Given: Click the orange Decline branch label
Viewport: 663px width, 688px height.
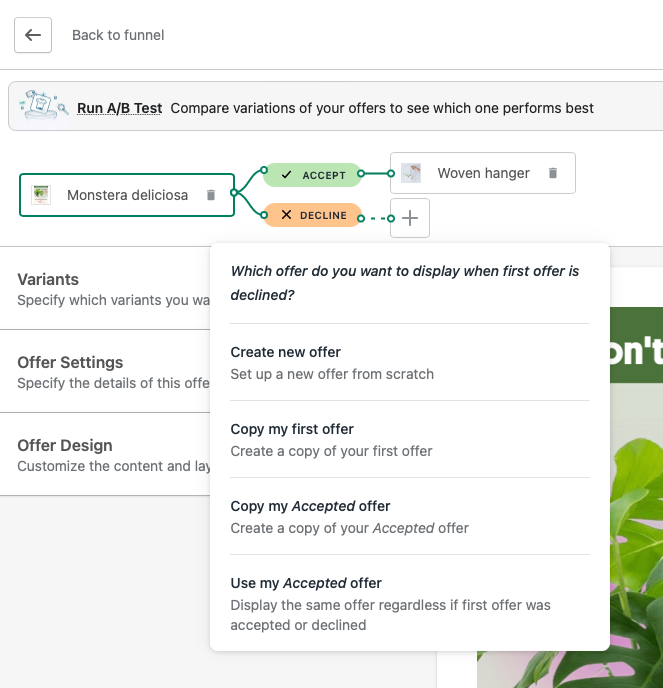Looking at the screenshot, I should pos(312,215).
